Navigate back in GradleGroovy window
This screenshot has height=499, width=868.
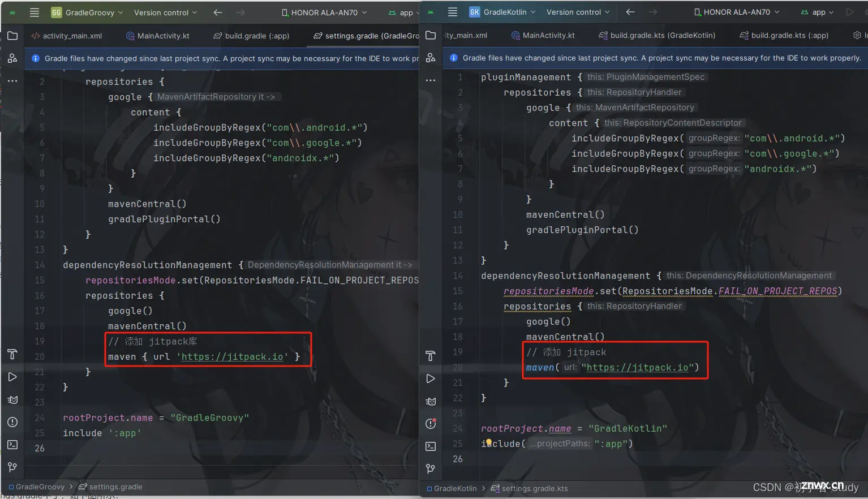click(x=218, y=12)
